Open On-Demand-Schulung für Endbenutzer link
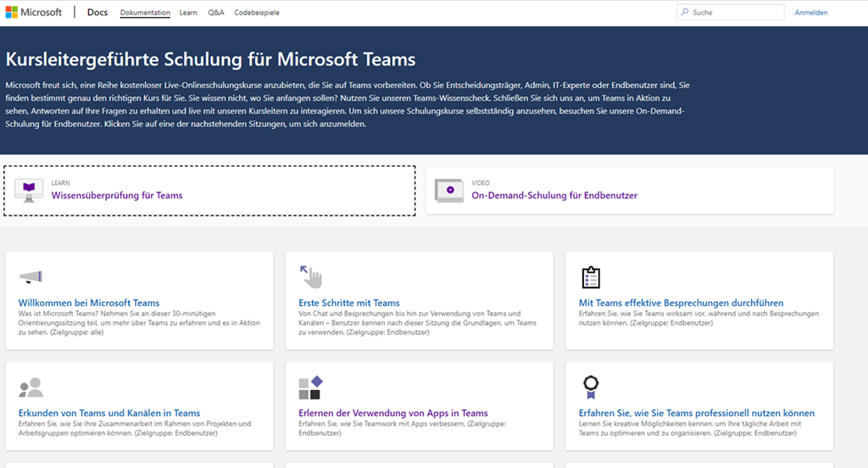Screen dimensions: 868x468 [x=554, y=195]
